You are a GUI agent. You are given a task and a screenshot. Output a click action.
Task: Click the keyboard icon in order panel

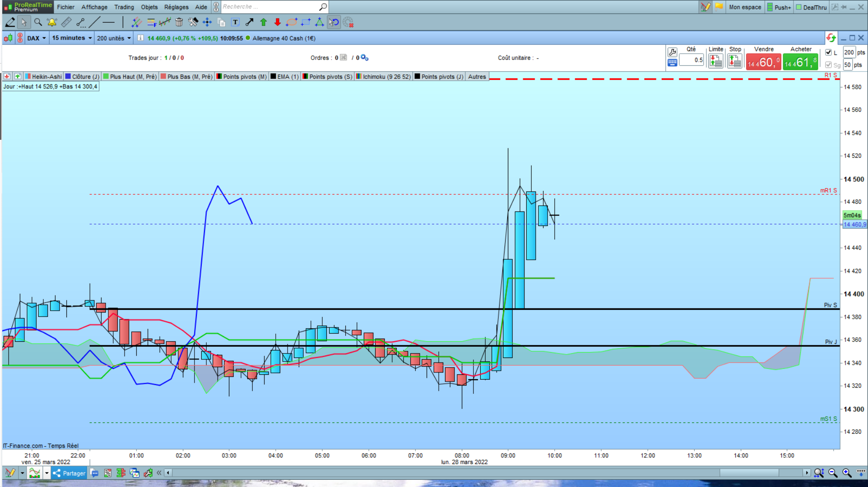(672, 63)
